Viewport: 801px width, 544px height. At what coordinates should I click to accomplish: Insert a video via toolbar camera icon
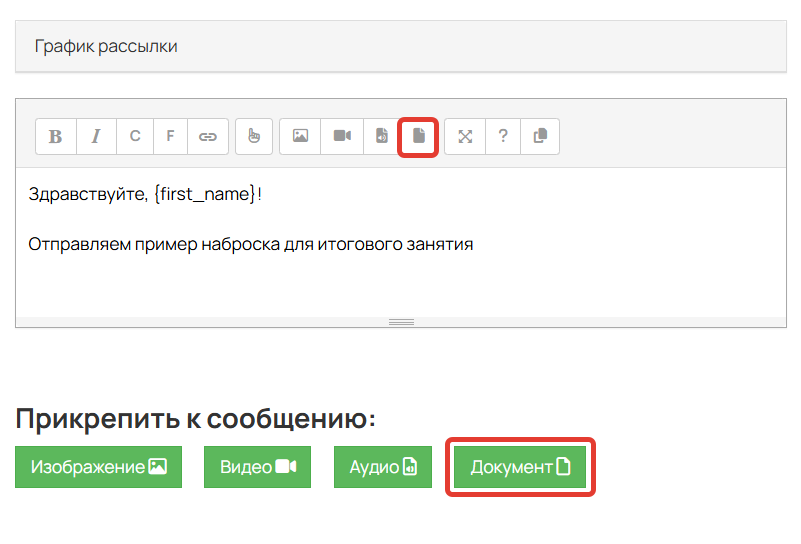point(342,136)
